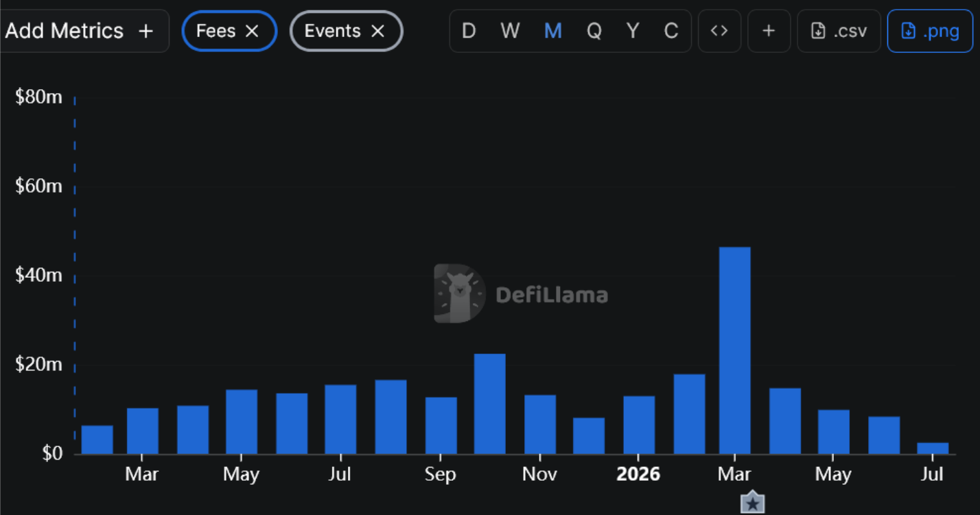The height and width of the screenshot is (515, 980).
Task: Select Quarterly (Q) grouping
Action: [594, 31]
